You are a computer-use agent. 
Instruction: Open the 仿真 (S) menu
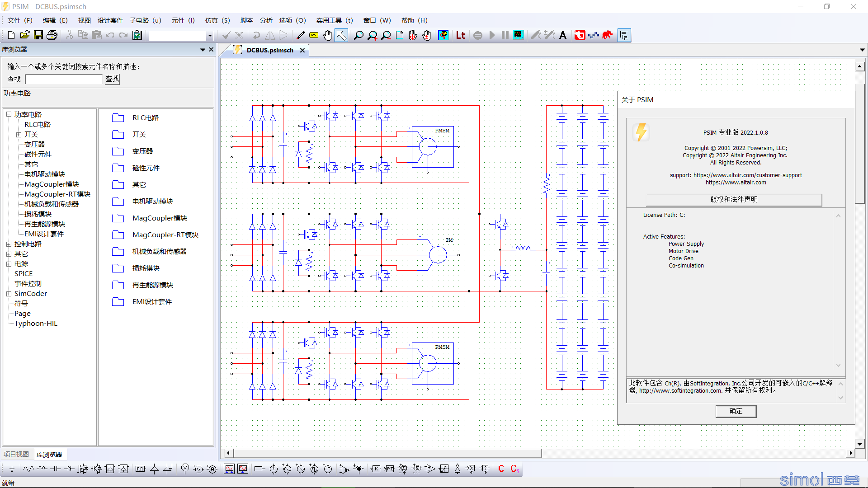tap(217, 20)
